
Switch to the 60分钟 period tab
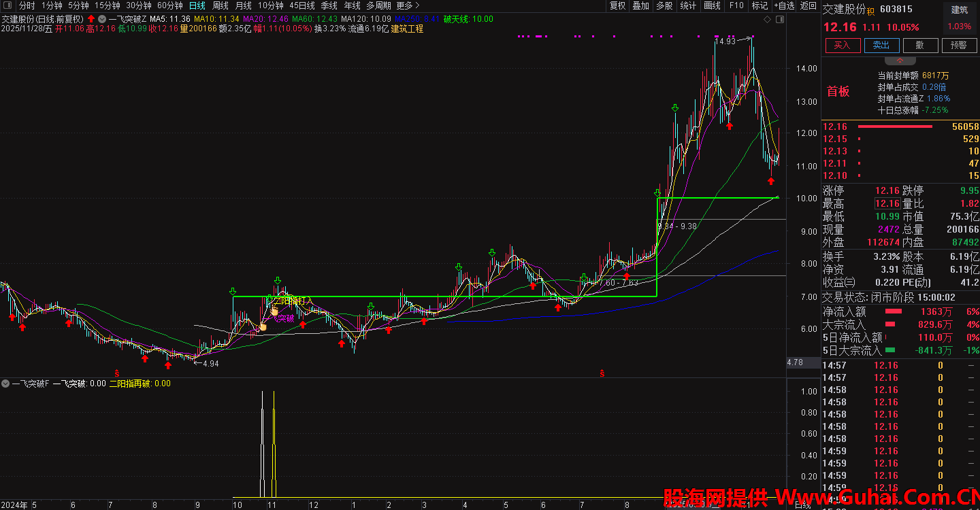(169, 5)
